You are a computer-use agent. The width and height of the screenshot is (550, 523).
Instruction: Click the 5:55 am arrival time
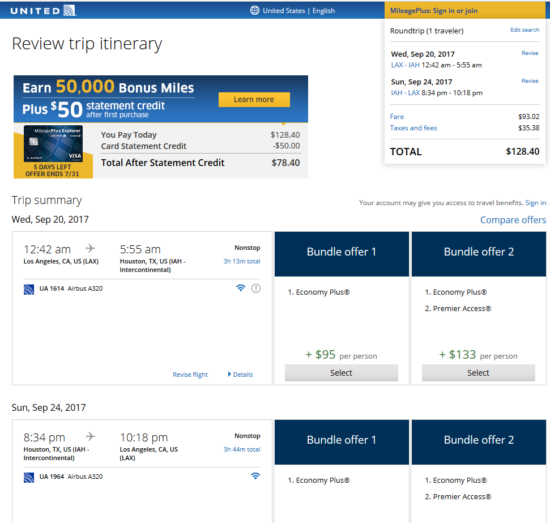(140, 249)
